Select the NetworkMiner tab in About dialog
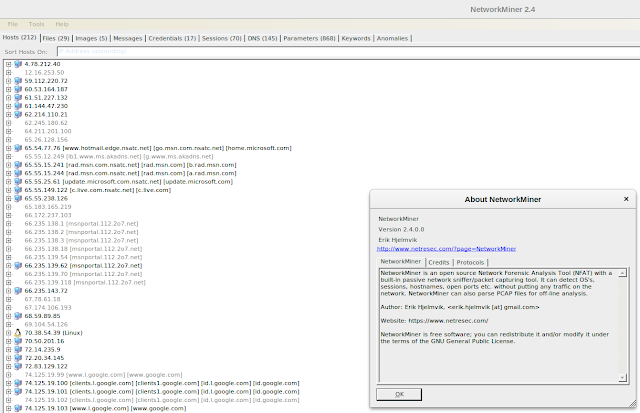Screen dimensions: 640x413 [400, 262]
